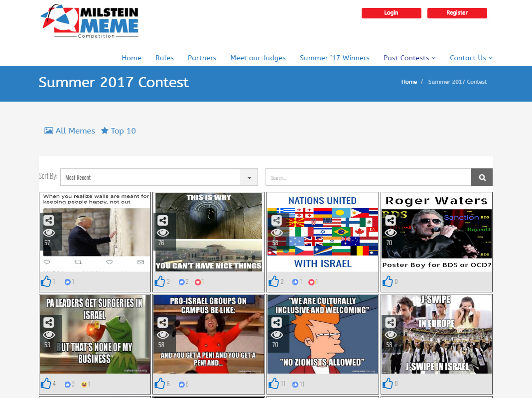Viewport: 532px width, 398px height.
Task: Like the Trump wall meme with thumbs-up
Action: coord(46,281)
